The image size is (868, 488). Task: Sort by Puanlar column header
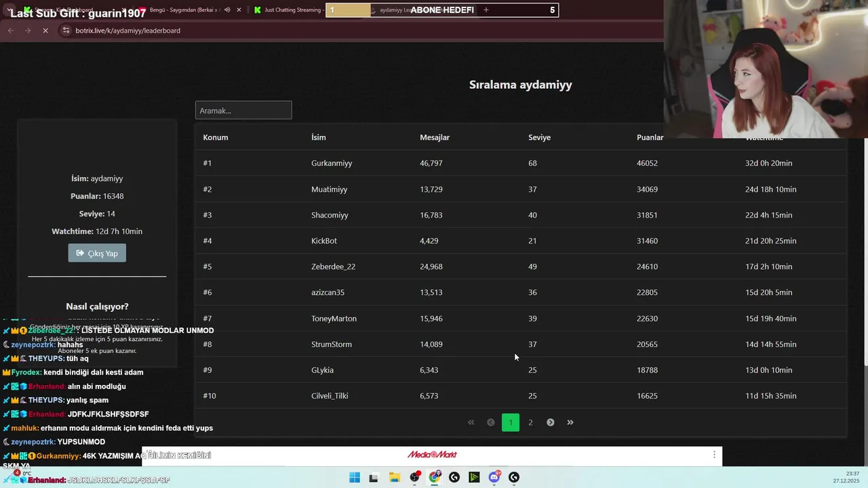650,137
